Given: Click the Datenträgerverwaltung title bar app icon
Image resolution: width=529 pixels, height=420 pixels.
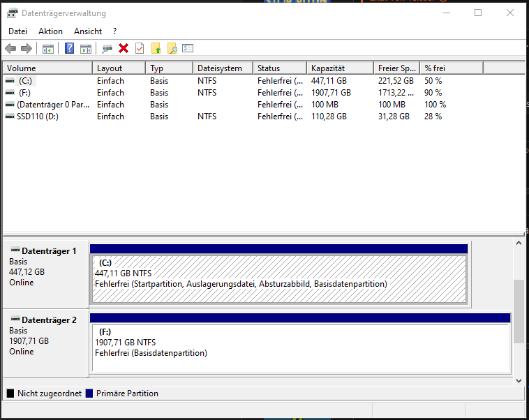Looking at the screenshot, I should tap(12, 13).
